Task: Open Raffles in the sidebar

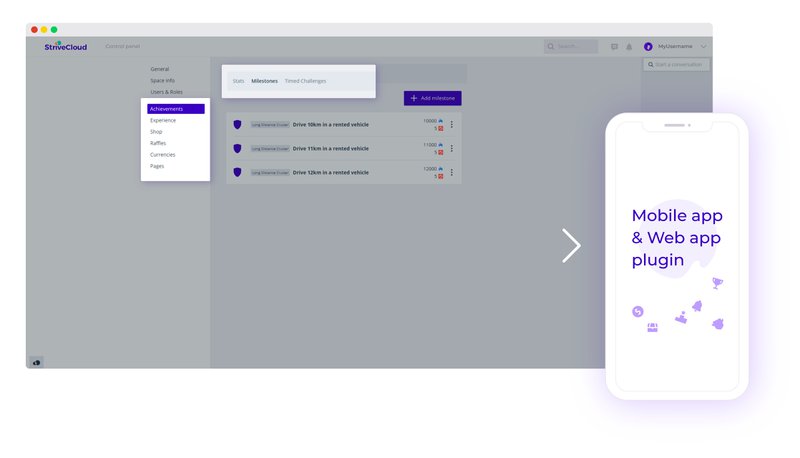Action: click(x=158, y=143)
